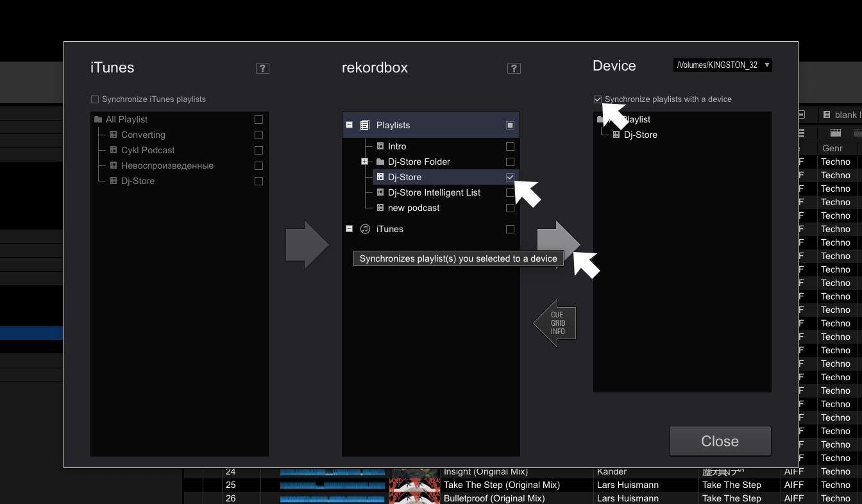The height and width of the screenshot is (504, 862).
Task: Click the Close button
Action: (x=720, y=441)
